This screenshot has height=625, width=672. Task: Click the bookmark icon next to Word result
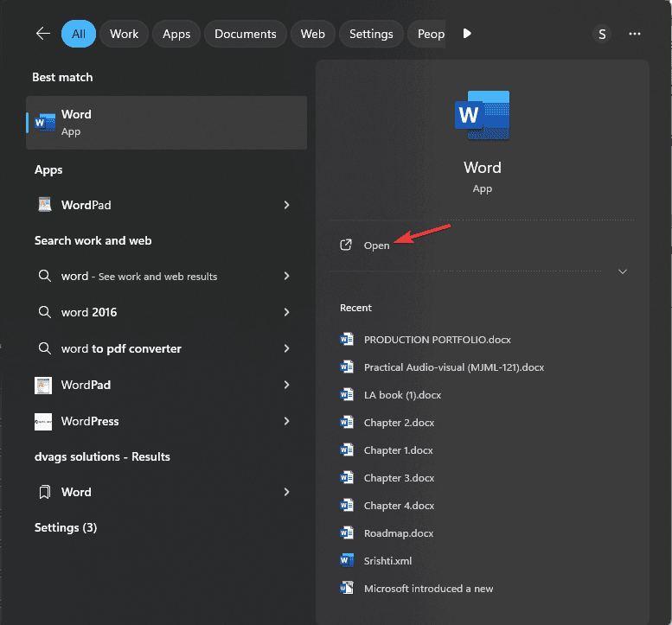(45, 492)
